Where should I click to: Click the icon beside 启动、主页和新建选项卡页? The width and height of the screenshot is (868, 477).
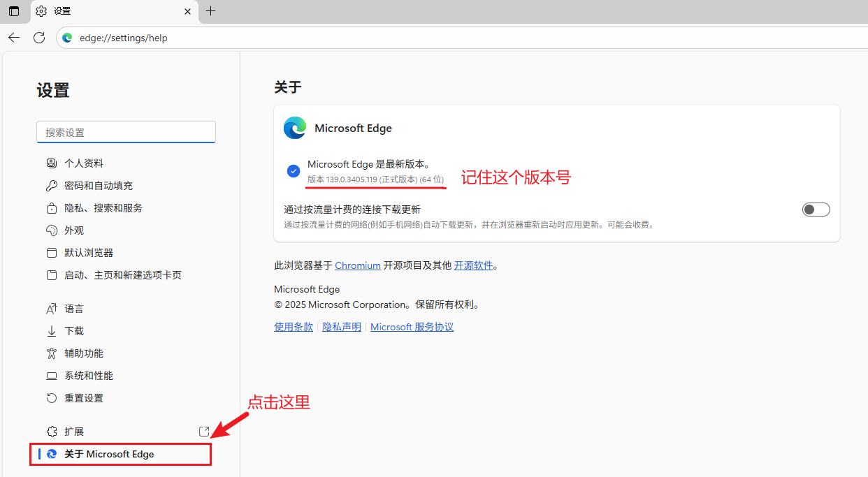[51, 275]
